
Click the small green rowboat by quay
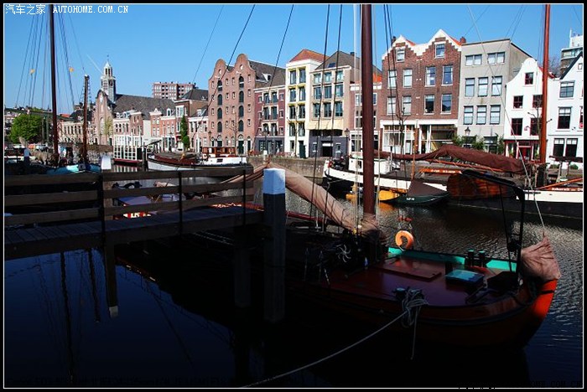421,199
